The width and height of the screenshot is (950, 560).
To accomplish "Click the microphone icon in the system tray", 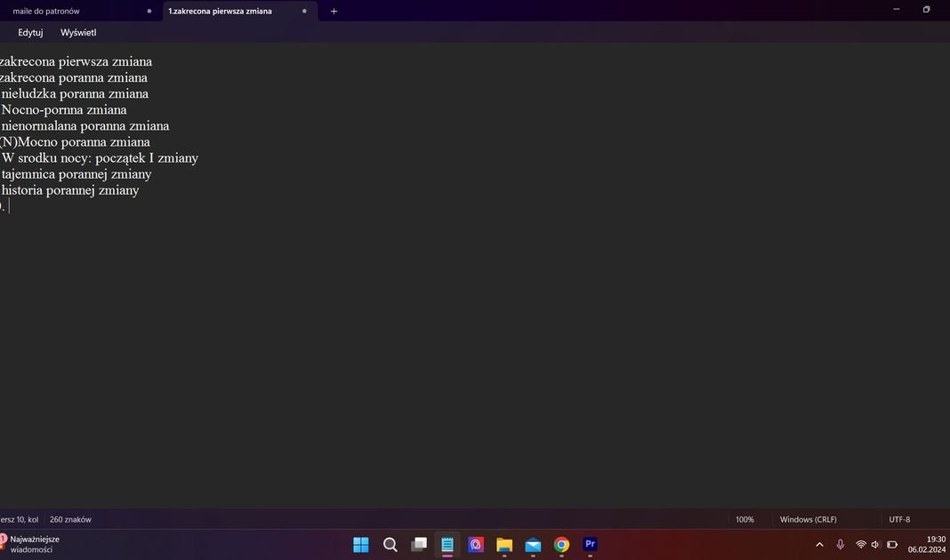I will [x=840, y=545].
